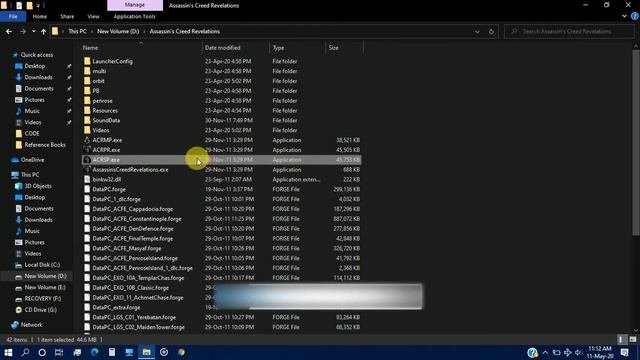Switch to the Home ribbon tab
The image size is (640, 360).
coord(40,16)
